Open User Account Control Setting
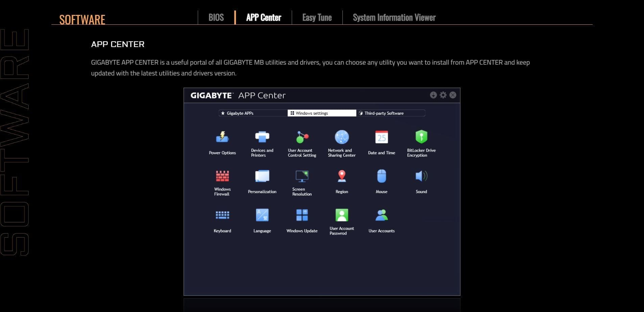 click(x=302, y=137)
